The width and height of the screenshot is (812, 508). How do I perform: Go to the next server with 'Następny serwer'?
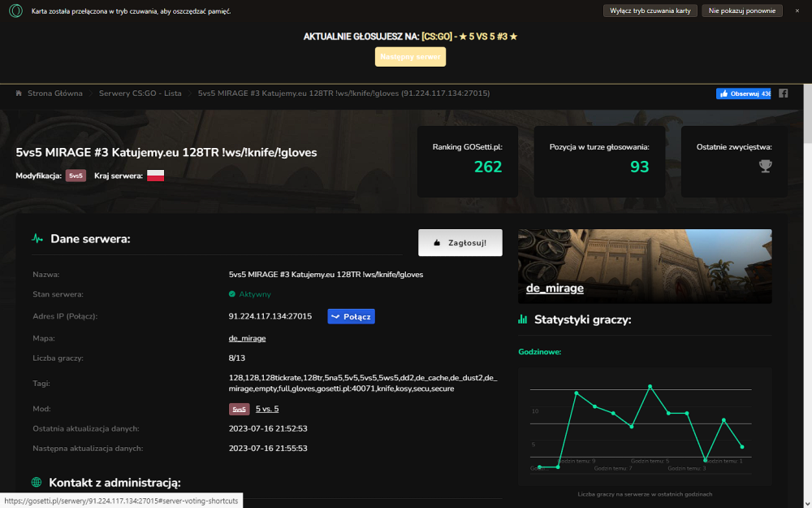pyautogui.click(x=410, y=57)
